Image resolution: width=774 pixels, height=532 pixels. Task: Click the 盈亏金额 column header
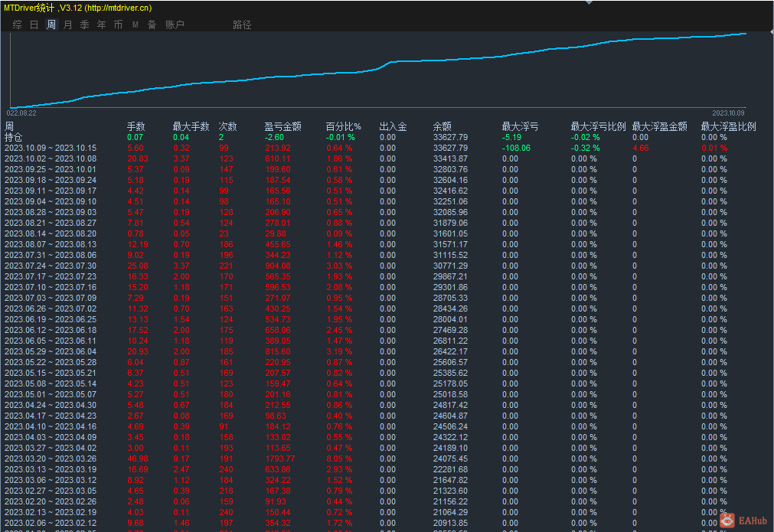pos(282,126)
